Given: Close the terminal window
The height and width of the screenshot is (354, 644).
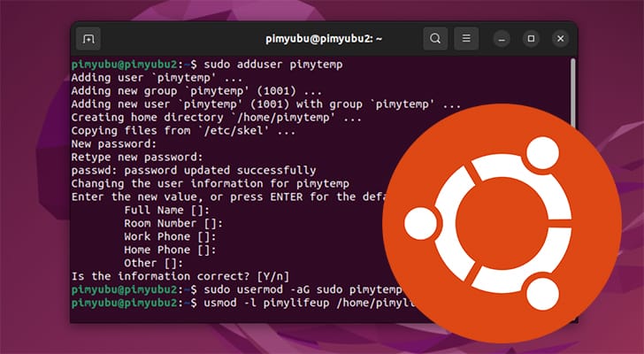Looking at the screenshot, I should [x=560, y=39].
